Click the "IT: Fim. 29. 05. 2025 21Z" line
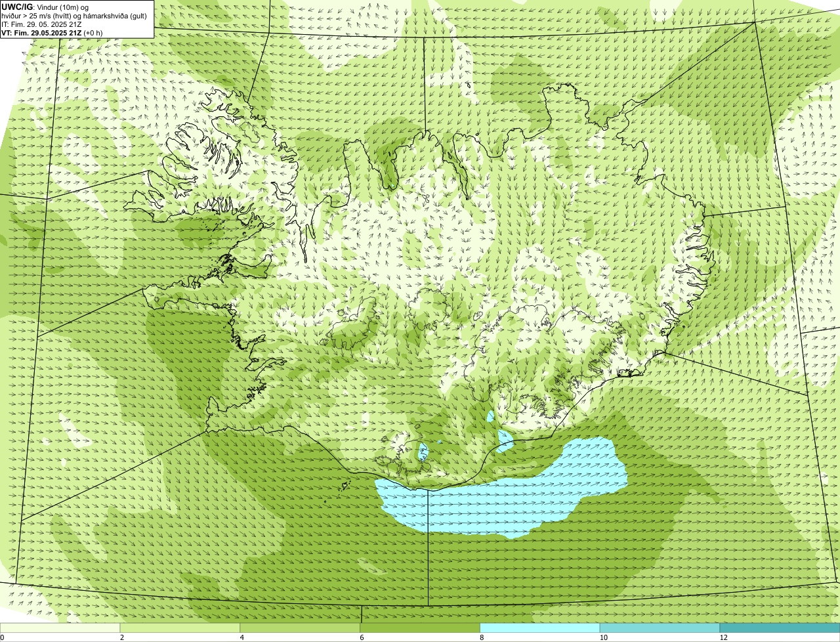This screenshot has height=642, width=840. [x=41, y=24]
